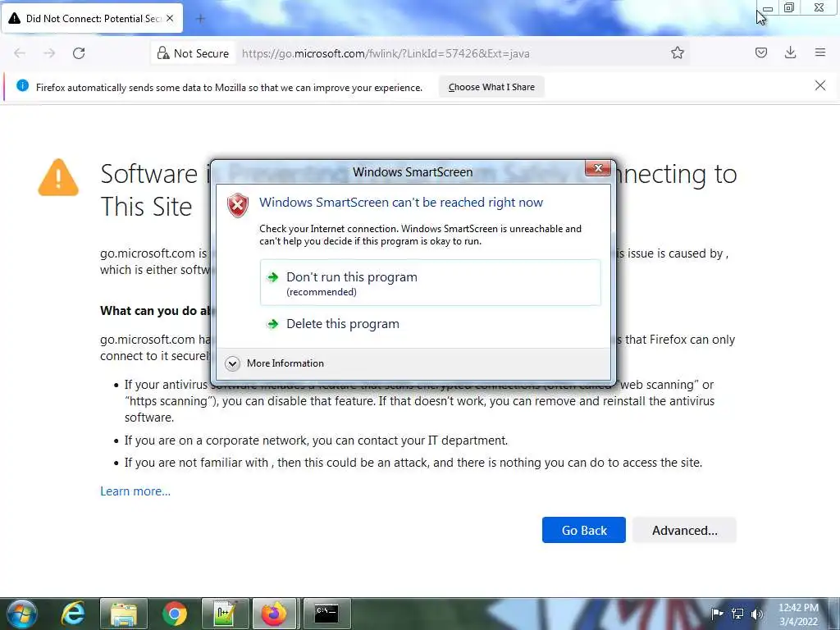This screenshot has height=630, width=840.
Task: Open the Command Prompt taskbar item
Action: point(326,614)
